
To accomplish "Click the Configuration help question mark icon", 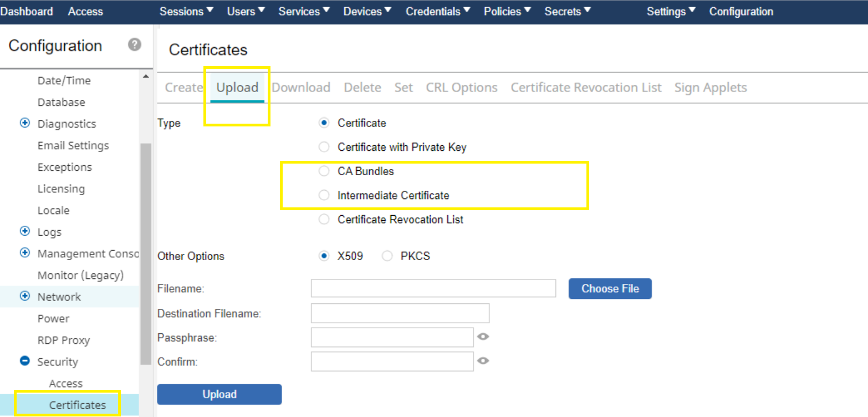I will 134,45.
